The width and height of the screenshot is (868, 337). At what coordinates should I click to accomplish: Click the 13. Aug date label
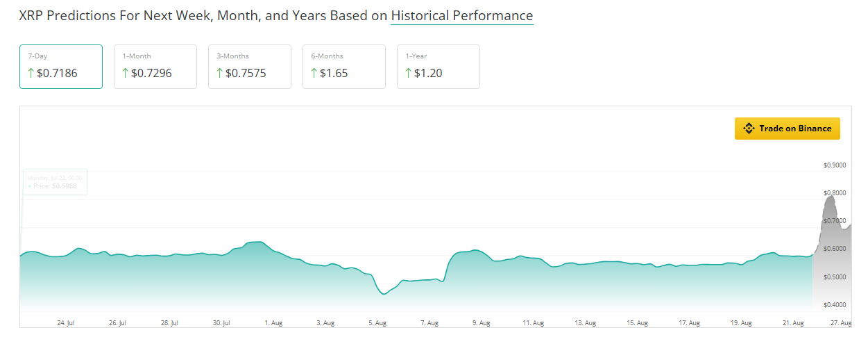click(586, 323)
